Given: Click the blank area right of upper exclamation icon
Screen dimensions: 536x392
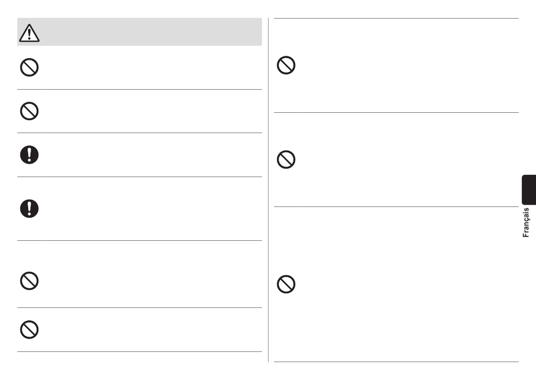Looking at the screenshot, I should pyautogui.click(x=151, y=155).
